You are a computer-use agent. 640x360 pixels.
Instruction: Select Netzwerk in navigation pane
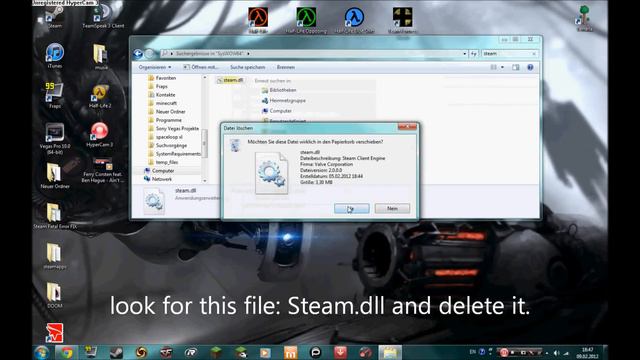pyautogui.click(x=158, y=179)
